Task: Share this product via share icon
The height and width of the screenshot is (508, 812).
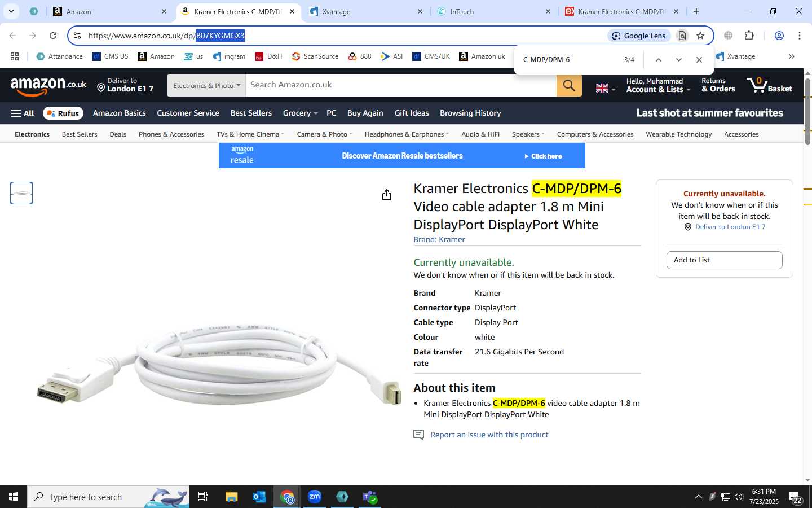Action: (386, 195)
